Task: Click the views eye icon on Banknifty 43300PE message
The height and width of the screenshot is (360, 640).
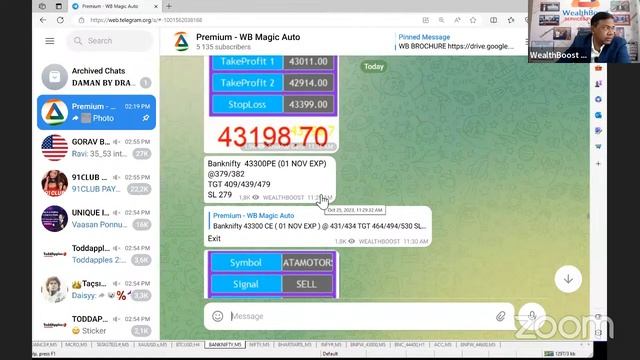Action: point(256,198)
